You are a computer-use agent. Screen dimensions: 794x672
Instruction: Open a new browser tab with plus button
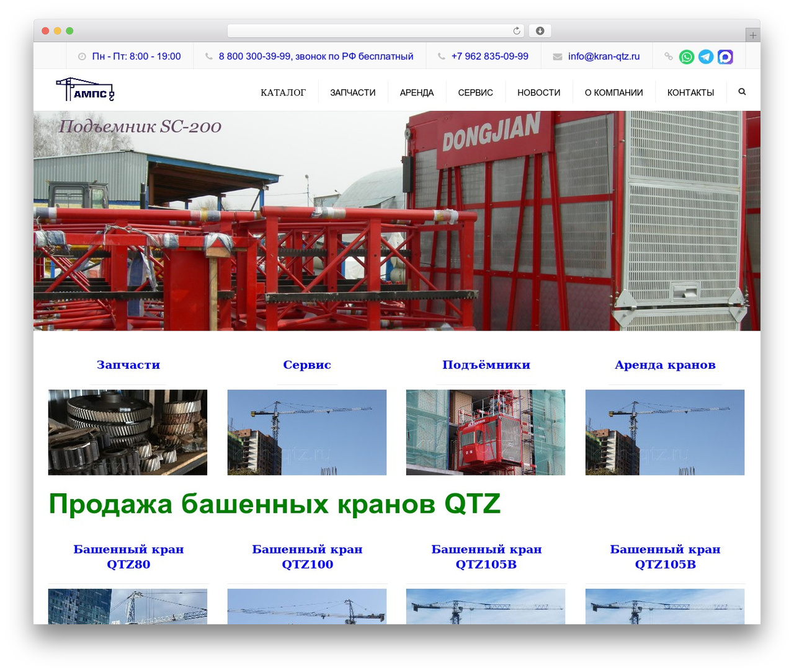click(752, 35)
